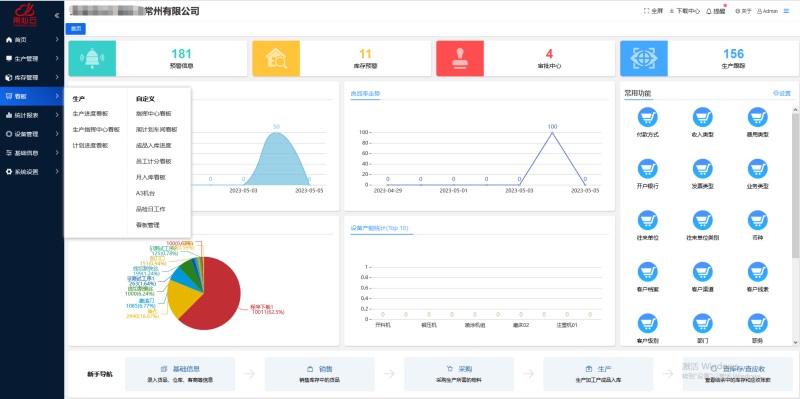Viewport: 800px width, 399px height.
Task: Select the 首页 page tab
Action: 76,29
